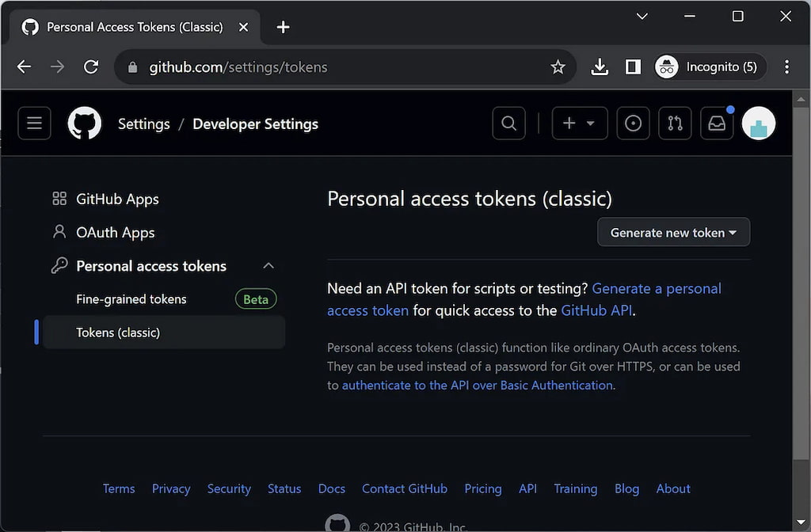Open the search icon in the navigation bar

tap(508, 123)
